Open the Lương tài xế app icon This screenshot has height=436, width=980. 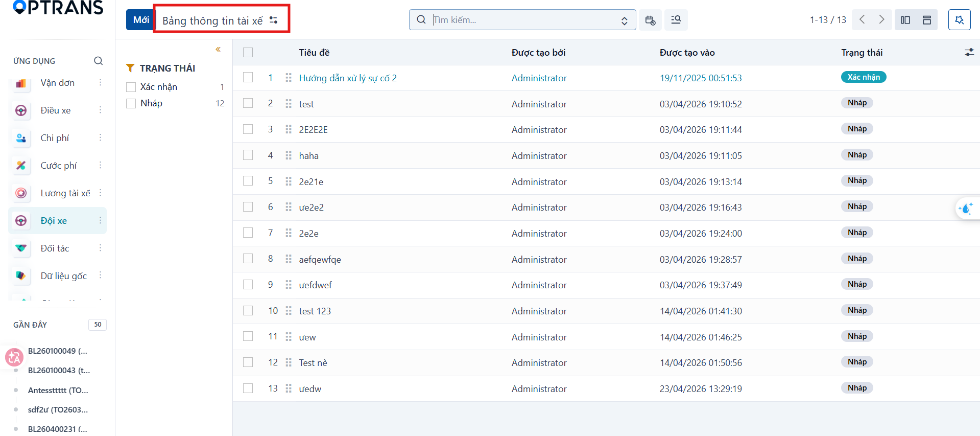pos(21,193)
